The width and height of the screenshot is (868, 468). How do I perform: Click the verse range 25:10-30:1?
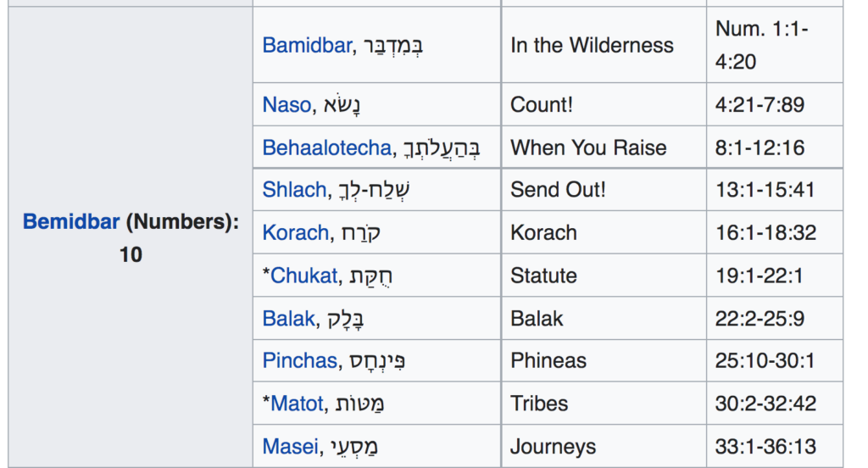(765, 361)
